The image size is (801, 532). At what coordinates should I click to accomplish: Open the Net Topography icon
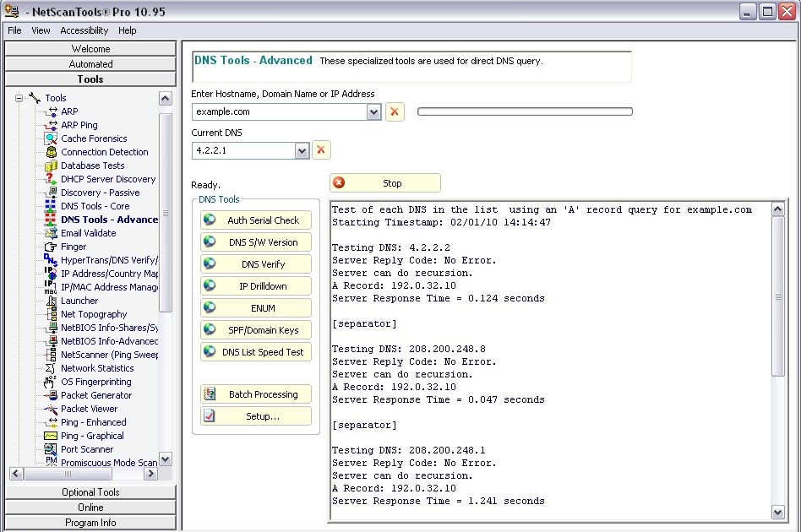[51, 314]
